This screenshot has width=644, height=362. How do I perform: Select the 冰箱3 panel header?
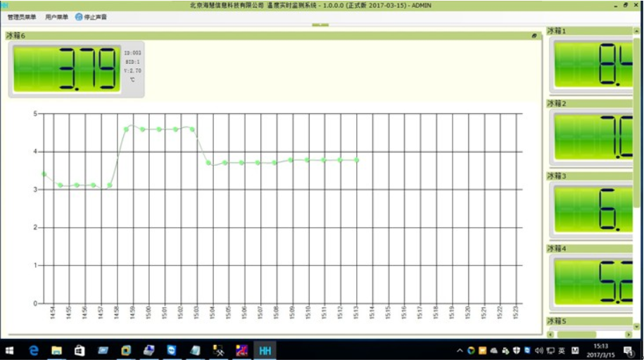click(x=589, y=176)
